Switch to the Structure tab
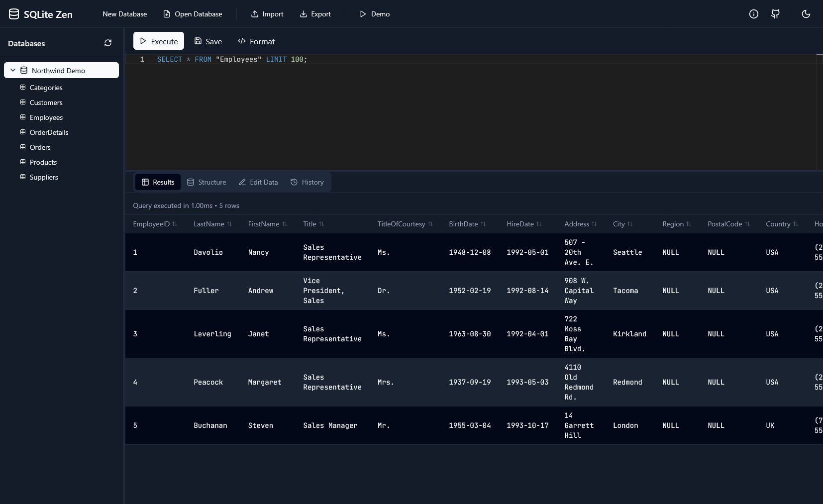823x504 pixels. pyautogui.click(x=206, y=182)
